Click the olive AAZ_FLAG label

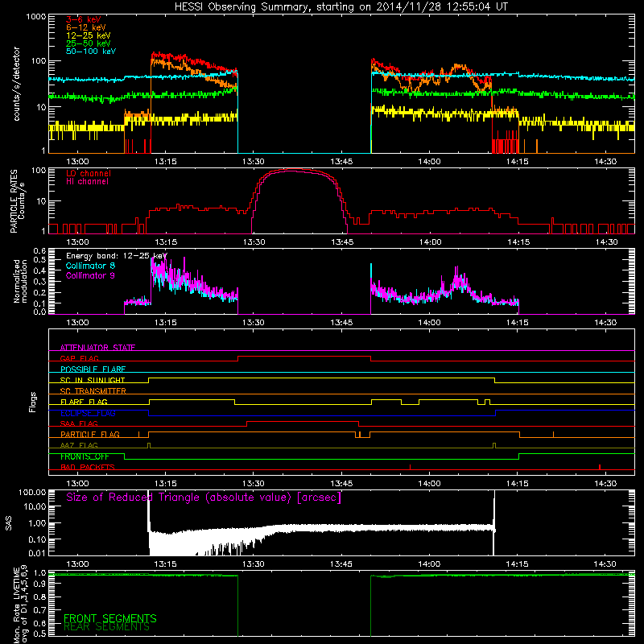point(79,445)
